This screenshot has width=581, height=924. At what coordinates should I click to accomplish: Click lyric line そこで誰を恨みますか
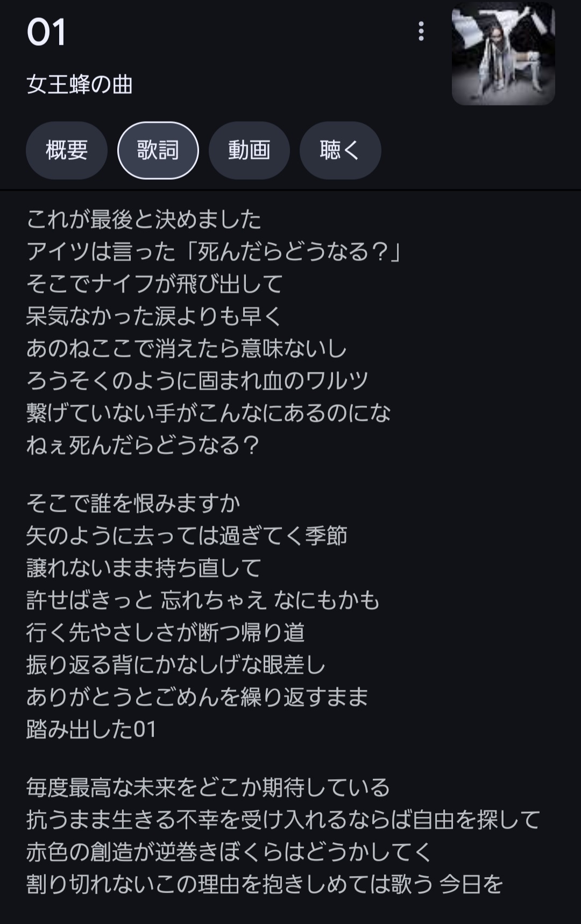coord(133,503)
